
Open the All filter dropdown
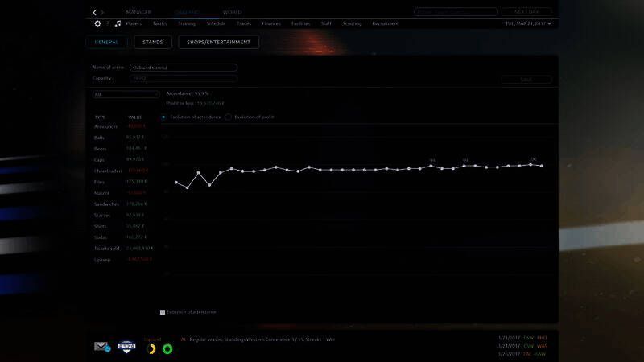click(124, 94)
